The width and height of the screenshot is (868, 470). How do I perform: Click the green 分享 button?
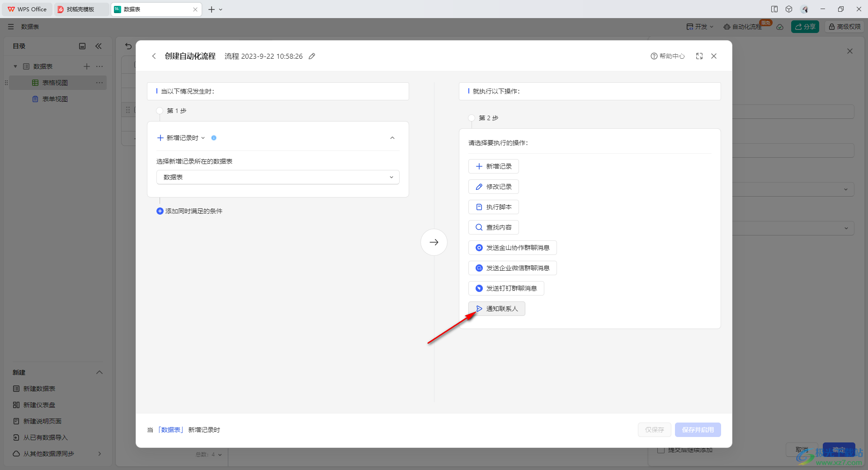[x=805, y=27]
